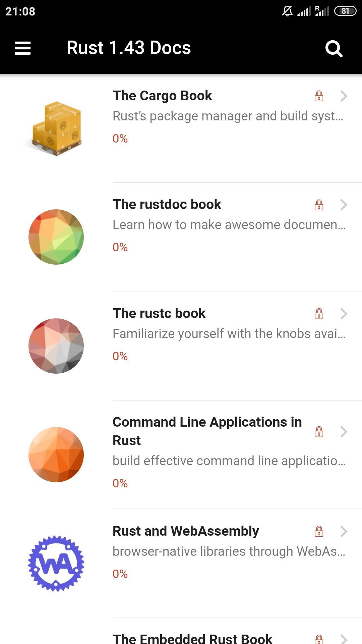The width and height of the screenshot is (362, 644).
Task: Open Command Line Applications in Rust title
Action: point(207,431)
